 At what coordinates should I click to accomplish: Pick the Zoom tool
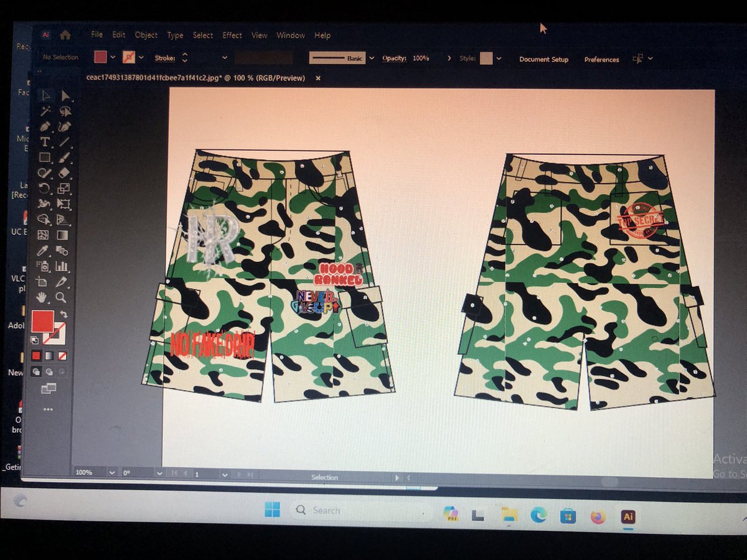(x=62, y=298)
